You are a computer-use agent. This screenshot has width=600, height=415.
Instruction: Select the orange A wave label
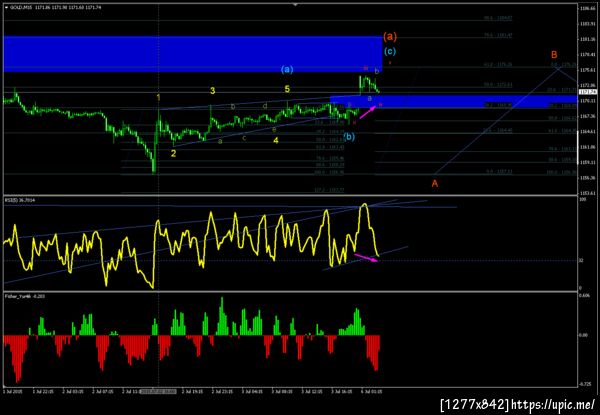[x=435, y=184]
